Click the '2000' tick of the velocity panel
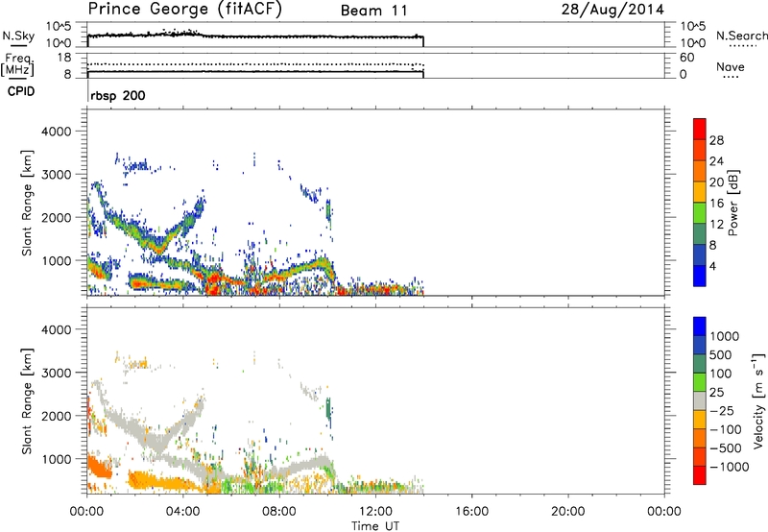 coord(56,416)
